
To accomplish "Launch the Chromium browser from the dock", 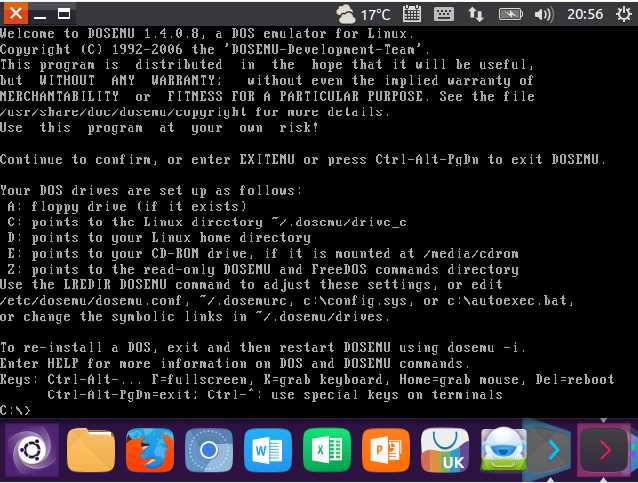I will pyautogui.click(x=209, y=450).
